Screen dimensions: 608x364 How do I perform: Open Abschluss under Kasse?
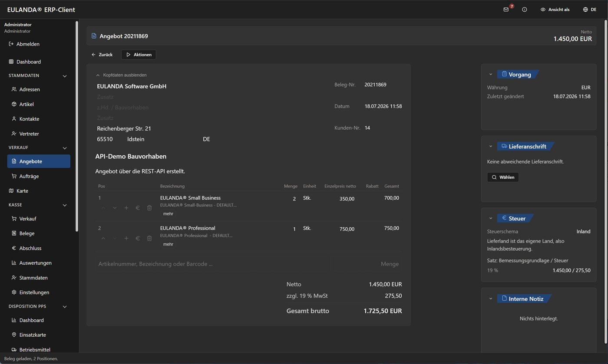pyautogui.click(x=39, y=248)
